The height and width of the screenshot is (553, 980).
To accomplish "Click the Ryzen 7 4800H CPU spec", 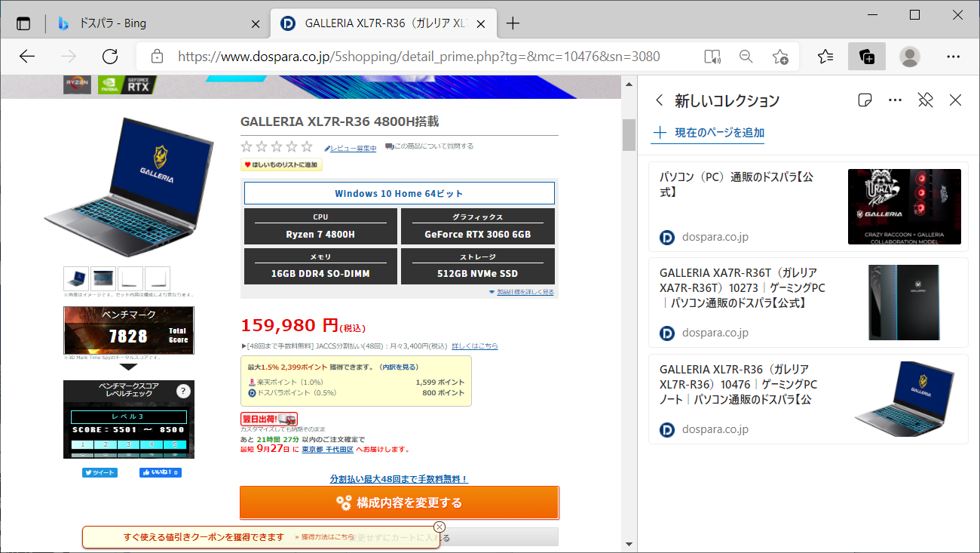I will tap(320, 226).
